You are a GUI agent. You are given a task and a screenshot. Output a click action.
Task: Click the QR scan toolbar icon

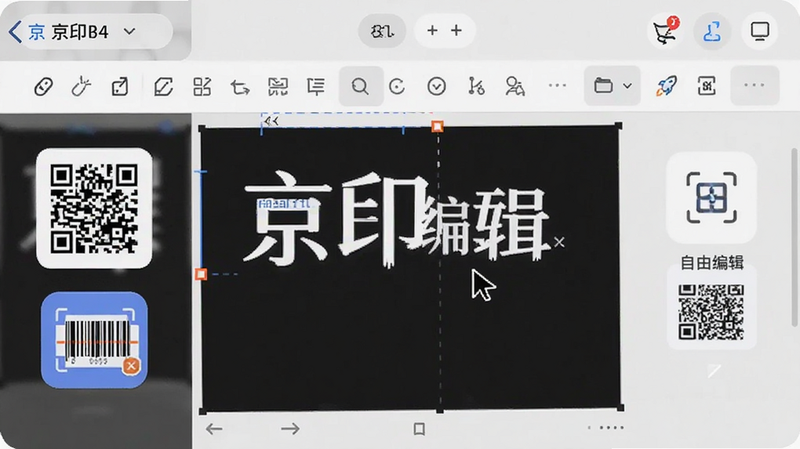(278, 86)
